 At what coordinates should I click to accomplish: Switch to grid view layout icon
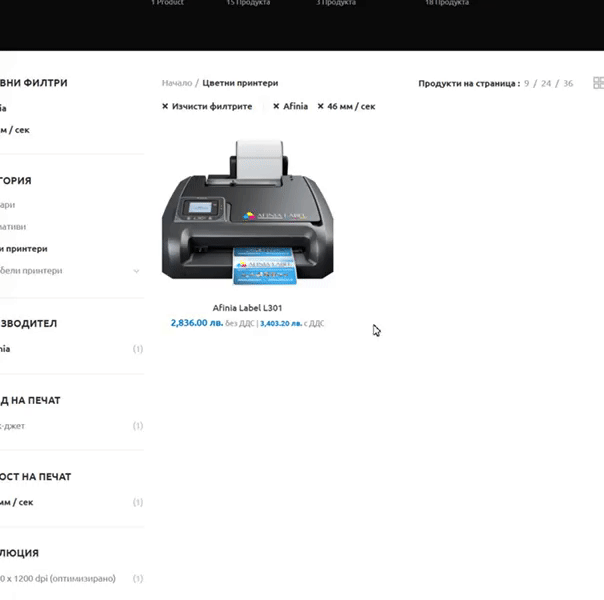coord(599,83)
